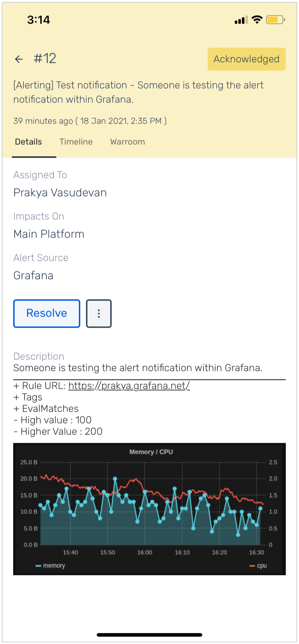
Task: Tap the assignee name Prakya Vasudevan
Action: coord(60,193)
